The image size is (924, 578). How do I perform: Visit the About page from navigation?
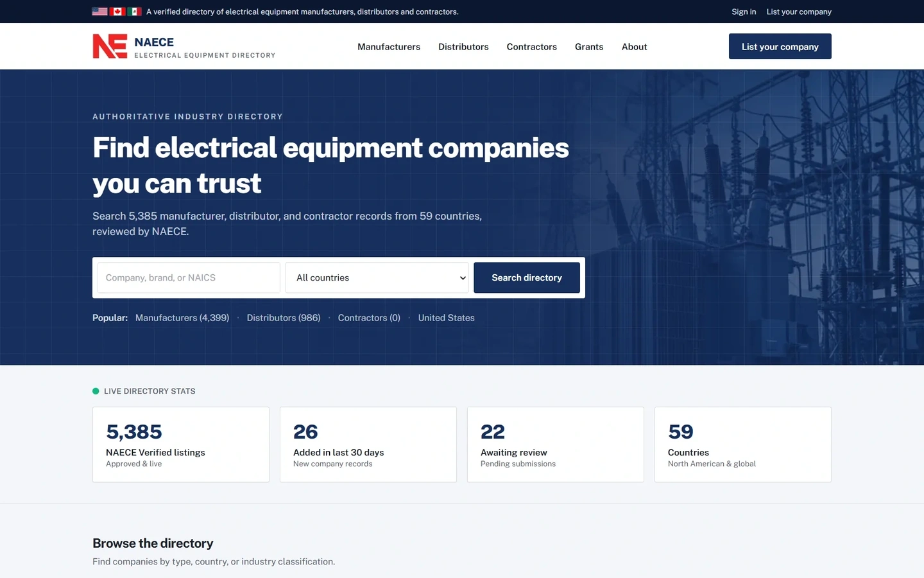pos(635,47)
